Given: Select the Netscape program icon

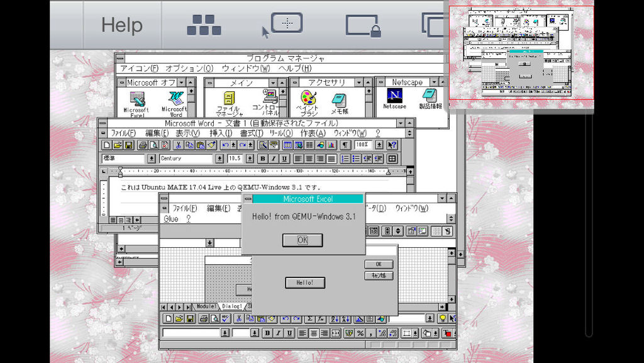Looking at the screenshot, I should click(395, 99).
